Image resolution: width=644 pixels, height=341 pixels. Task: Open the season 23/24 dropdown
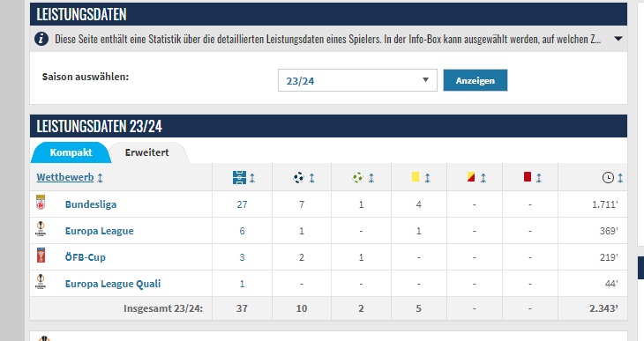click(357, 80)
